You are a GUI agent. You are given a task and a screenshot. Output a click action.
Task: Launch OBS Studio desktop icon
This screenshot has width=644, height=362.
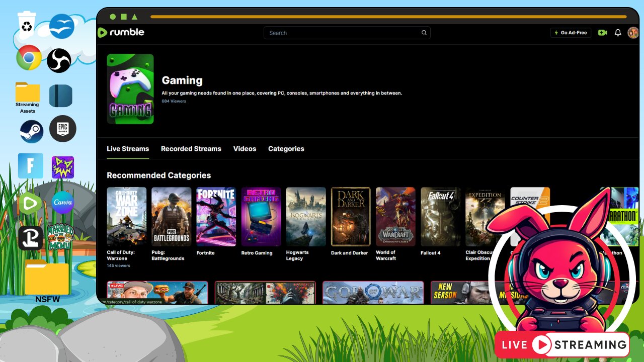[x=59, y=60]
